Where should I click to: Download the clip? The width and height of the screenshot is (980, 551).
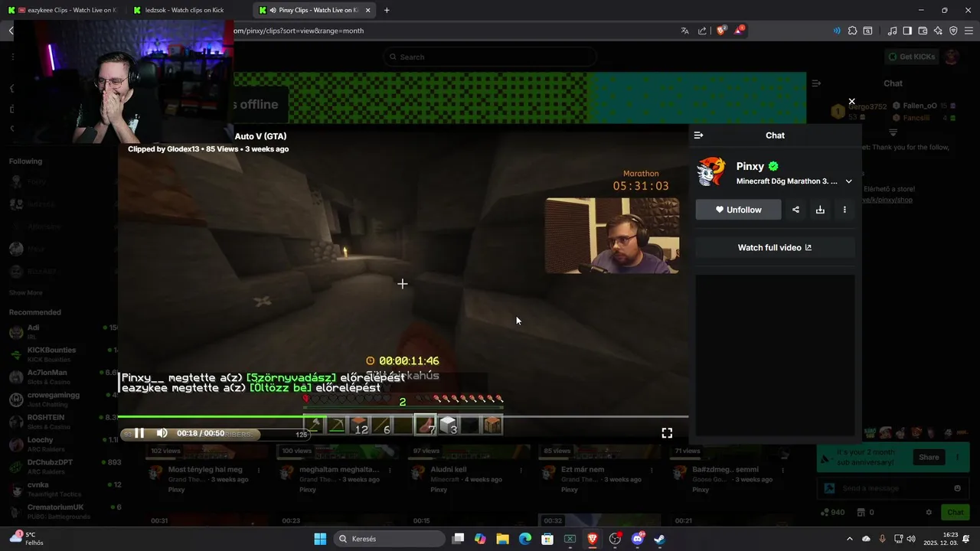click(820, 210)
